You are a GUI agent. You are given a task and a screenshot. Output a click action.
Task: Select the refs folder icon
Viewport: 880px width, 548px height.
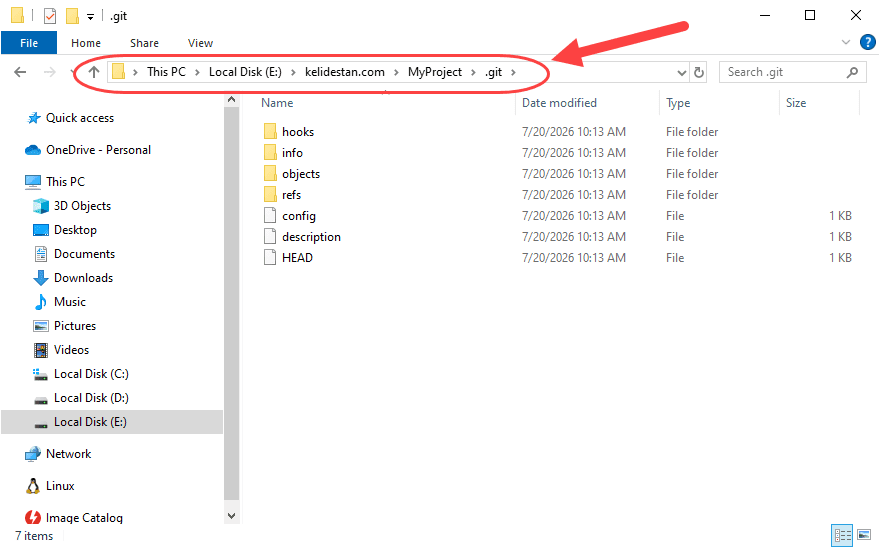(x=270, y=194)
